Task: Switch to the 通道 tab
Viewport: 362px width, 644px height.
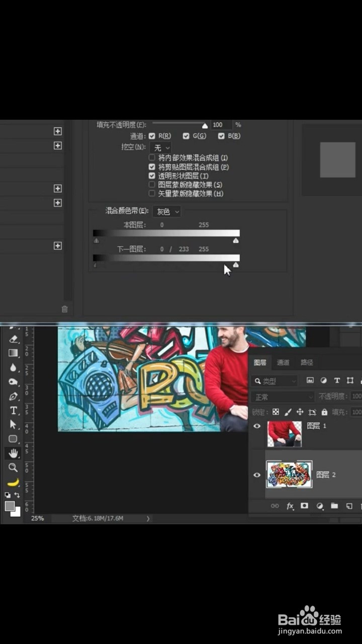Action: point(283,362)
